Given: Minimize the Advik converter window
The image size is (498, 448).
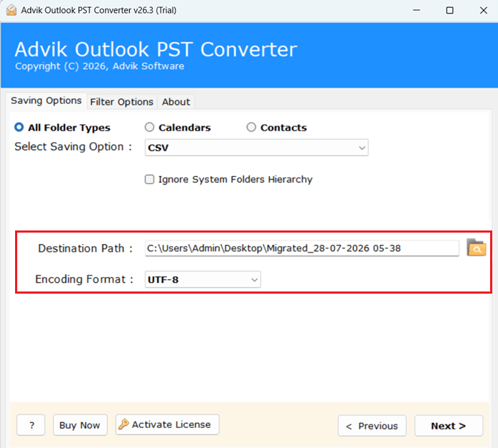Looking at the screenshot, I should coord(416,10).
